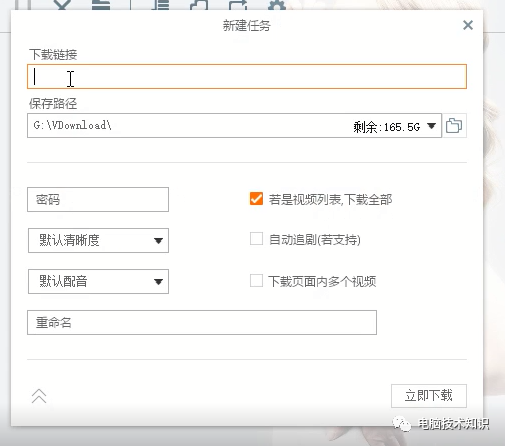Click the 重命名 rename field
Image resolution: width=505 pixels, height=446 pixels.
[x=202, y=322]
